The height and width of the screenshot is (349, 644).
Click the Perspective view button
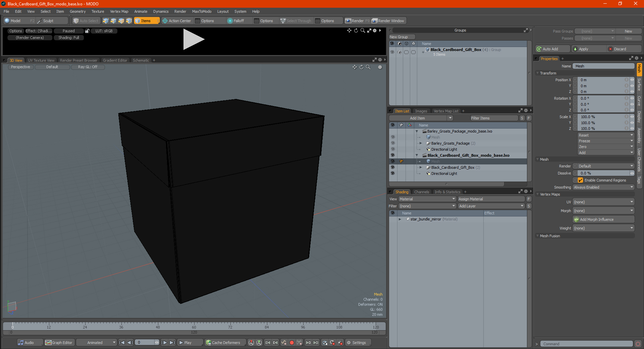(x=20, y=67)
